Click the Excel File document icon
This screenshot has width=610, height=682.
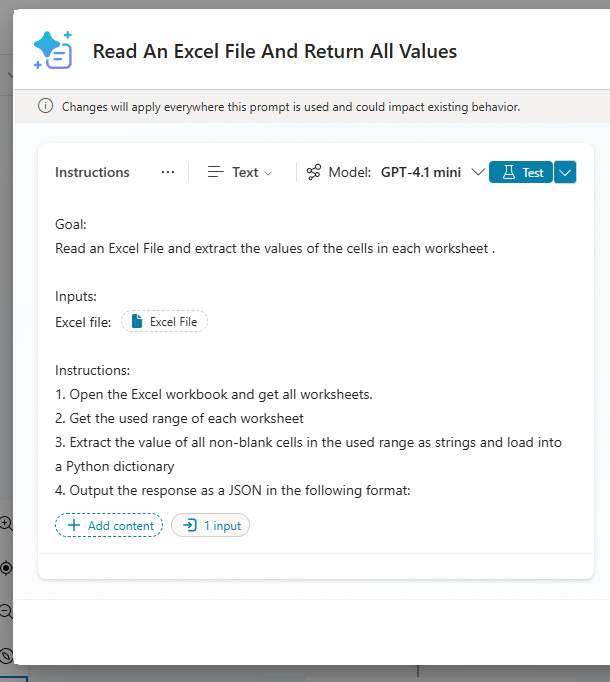coord(137,322)
